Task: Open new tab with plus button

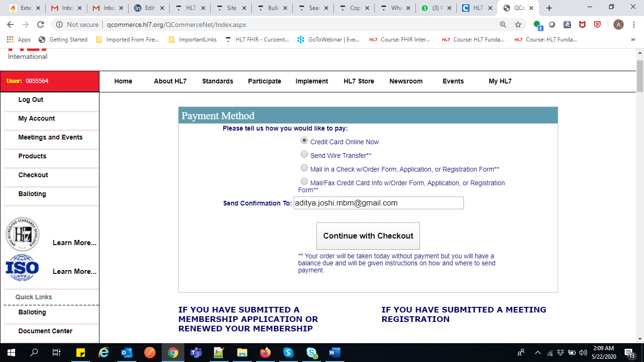Action: [549, 8]
